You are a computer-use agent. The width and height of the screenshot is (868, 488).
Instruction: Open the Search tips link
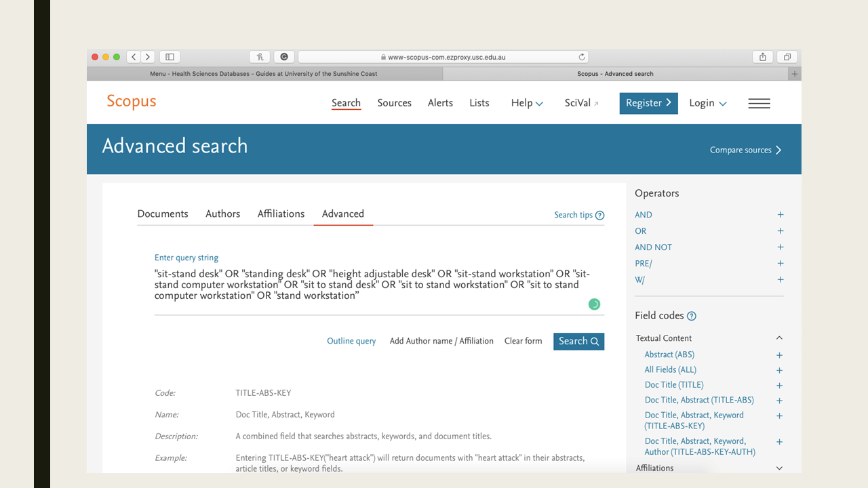pyautogui.click(x=573, y=215)
